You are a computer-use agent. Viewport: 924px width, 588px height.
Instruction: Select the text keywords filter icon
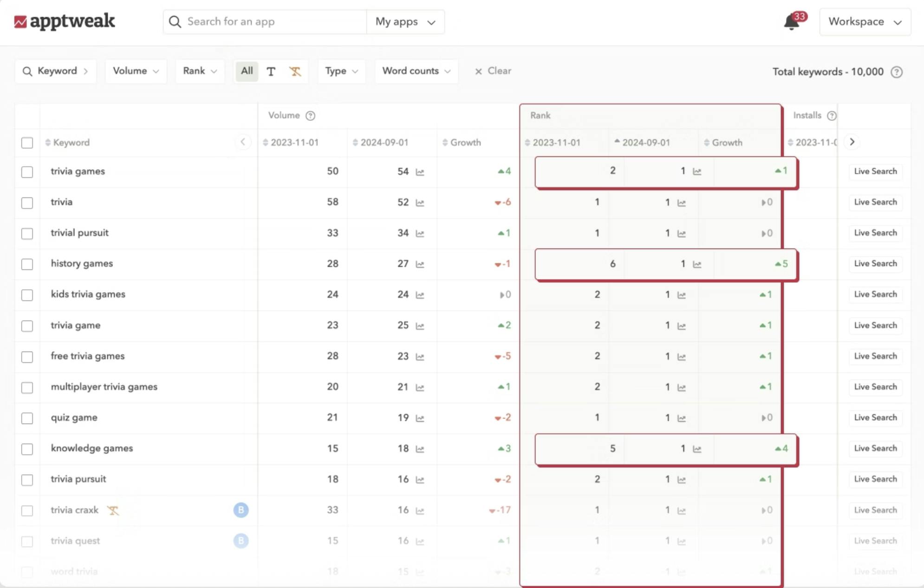(x=271, y=71)
